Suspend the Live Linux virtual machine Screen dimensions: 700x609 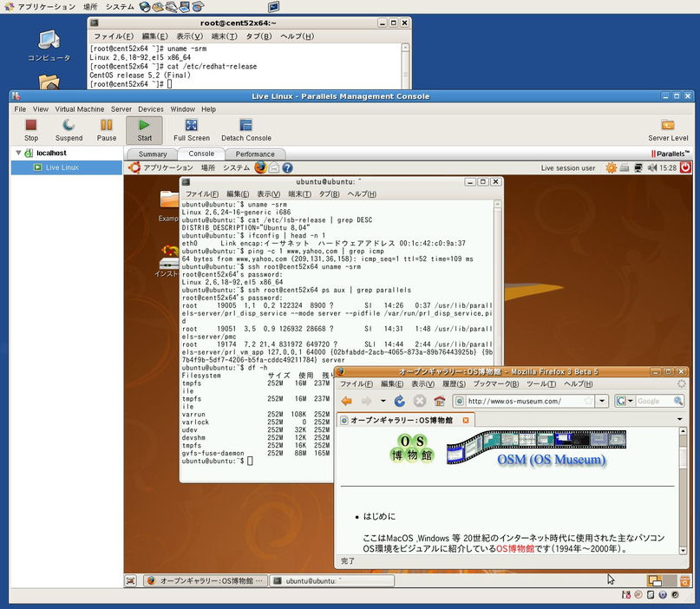pos(69,130)
